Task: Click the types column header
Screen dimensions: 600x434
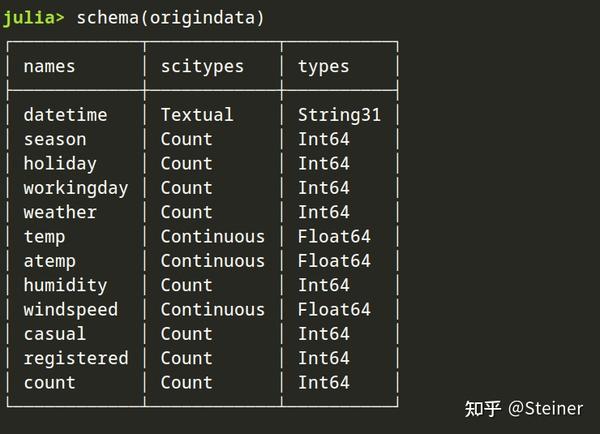Action: tap(323, 67)
